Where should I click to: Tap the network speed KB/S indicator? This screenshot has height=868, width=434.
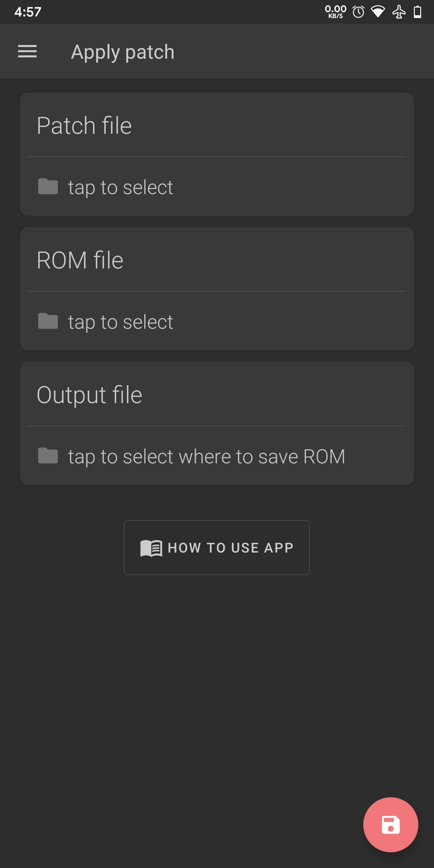pyautogui.click(x=336, y=12)
